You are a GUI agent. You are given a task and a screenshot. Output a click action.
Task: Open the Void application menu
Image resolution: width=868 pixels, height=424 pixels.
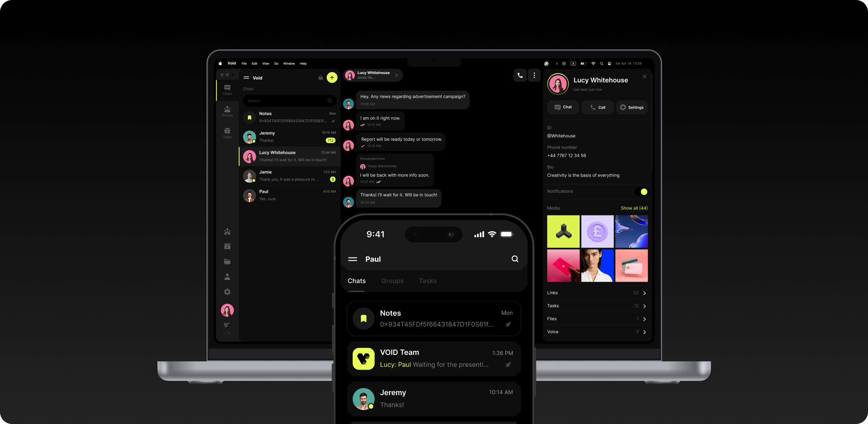231,63
